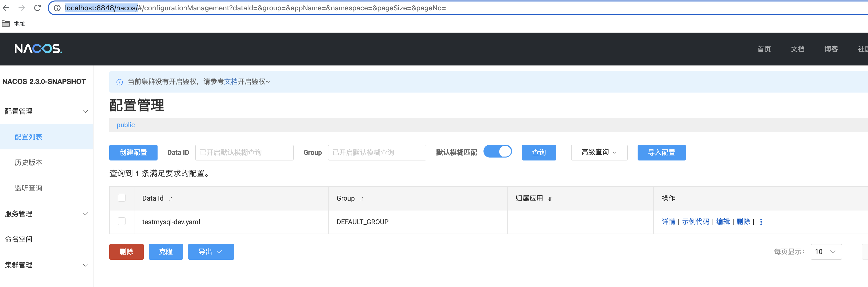Select the public namespace tab
868x287 pixels.
pyautogui.click(x=125, y=125)
